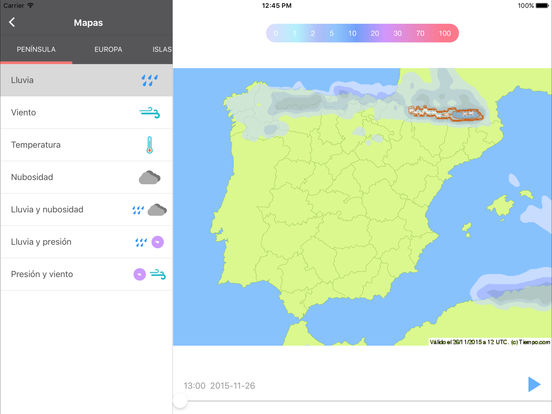Play the forecast animation
The width and height of the screenshot is (552, 414).
click(x=534, y=384)
